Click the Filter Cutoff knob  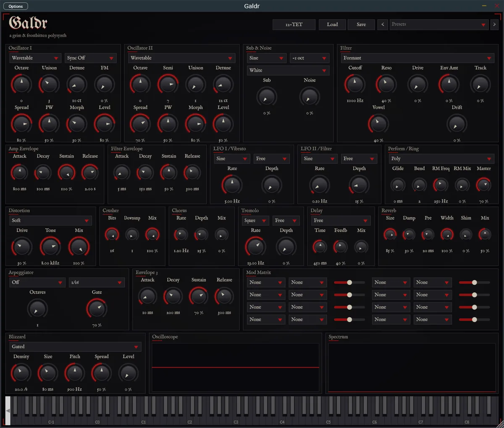[x=355, y=84]
